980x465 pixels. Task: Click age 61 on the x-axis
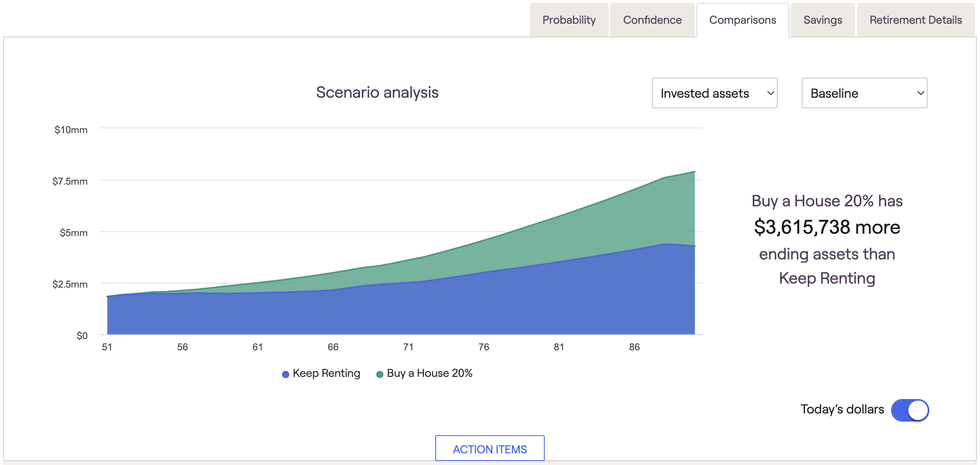coord(257,347)
